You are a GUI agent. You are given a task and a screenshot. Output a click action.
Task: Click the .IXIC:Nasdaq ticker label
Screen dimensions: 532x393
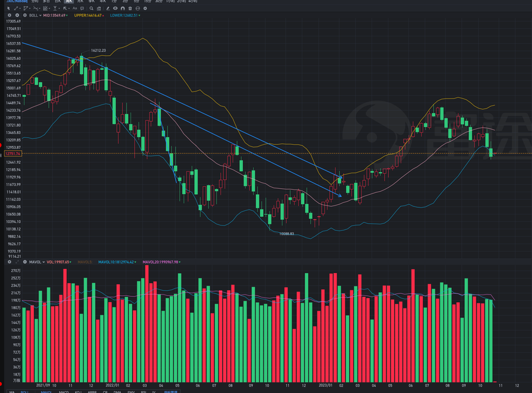pos(17,1)
